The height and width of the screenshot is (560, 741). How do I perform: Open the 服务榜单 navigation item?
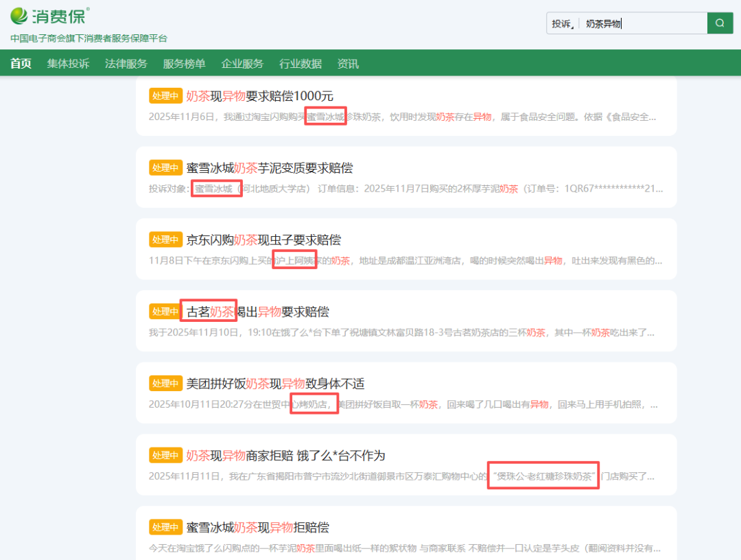184,64
